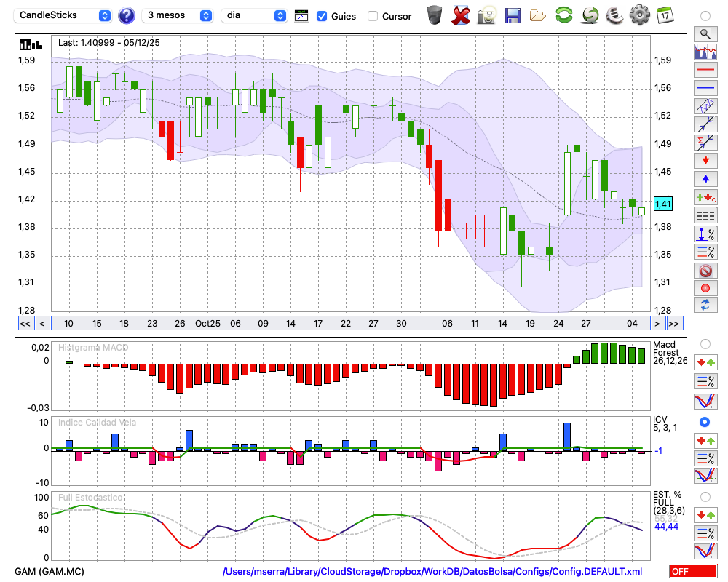Click the date timeline scroll bar
728x582 pixels.
pos(349,323)
